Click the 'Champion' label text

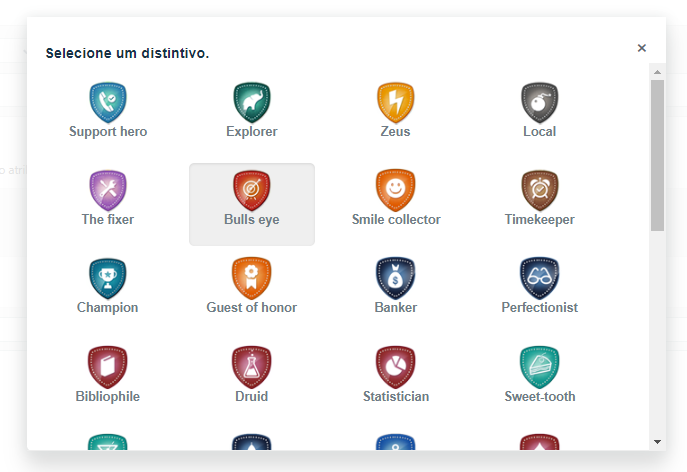[x=108, y=308]
